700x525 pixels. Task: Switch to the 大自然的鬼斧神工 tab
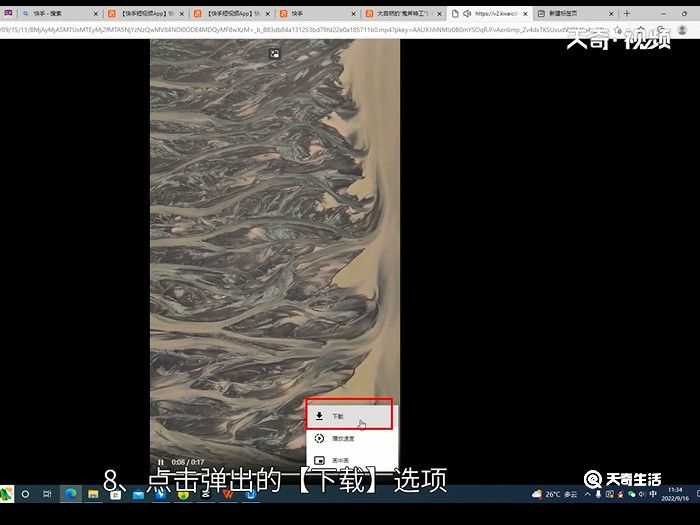[x=404, y=14]
